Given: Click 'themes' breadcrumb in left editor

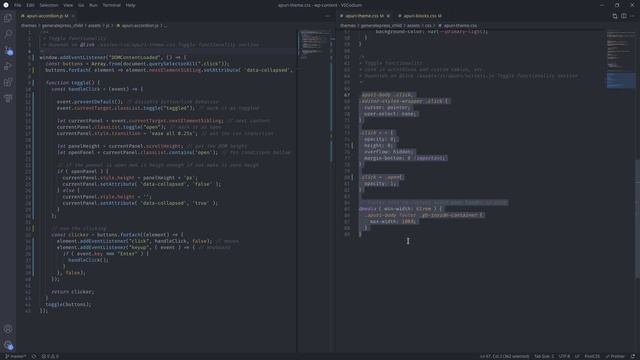Looking at the screenshot, I should tap(29, 25).
